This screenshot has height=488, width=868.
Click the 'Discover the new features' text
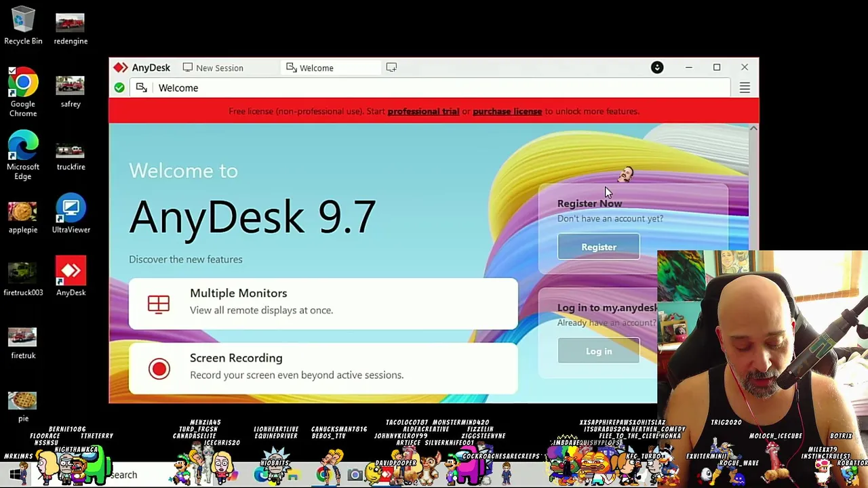pos(186,259)
